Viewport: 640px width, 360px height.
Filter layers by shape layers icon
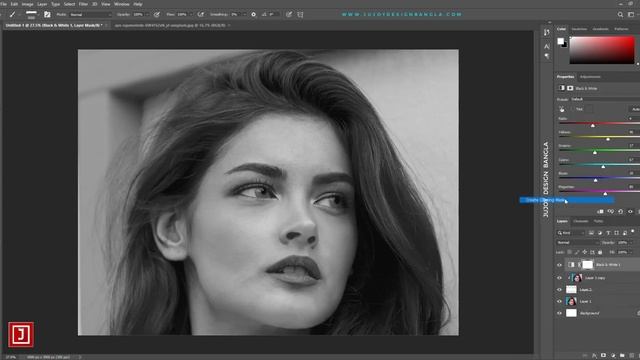pos(616,233)
